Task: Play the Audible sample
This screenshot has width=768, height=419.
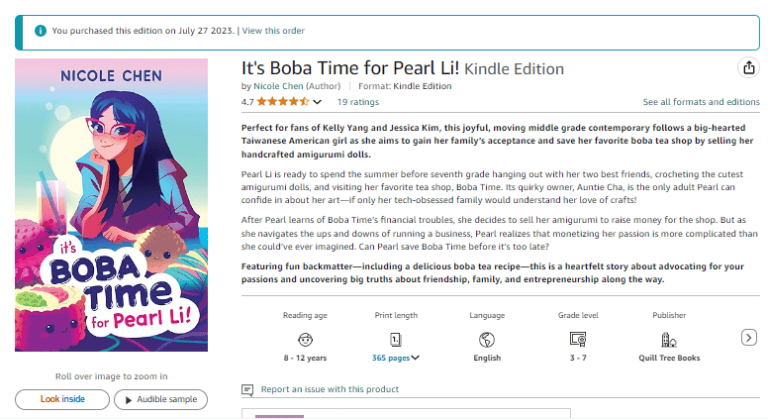Action: click(x=160, y=399)
